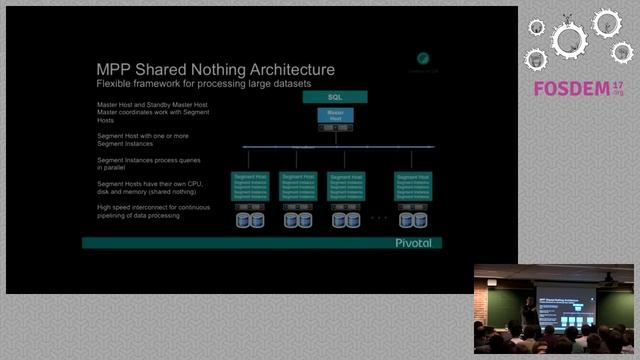Click the Pivotal logo in the footer bar
The height and width of the screenshot is (360, 640).
(413, 243)
